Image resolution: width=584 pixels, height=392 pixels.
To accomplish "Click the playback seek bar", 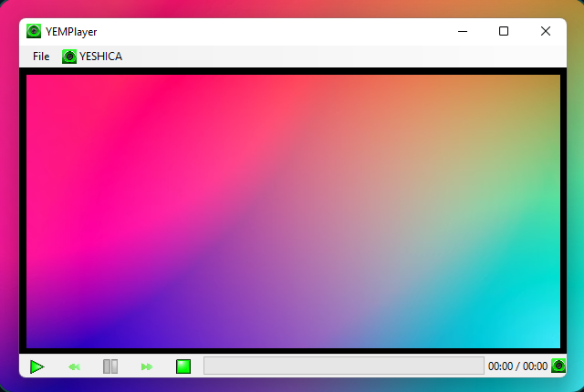I will 344,366.
